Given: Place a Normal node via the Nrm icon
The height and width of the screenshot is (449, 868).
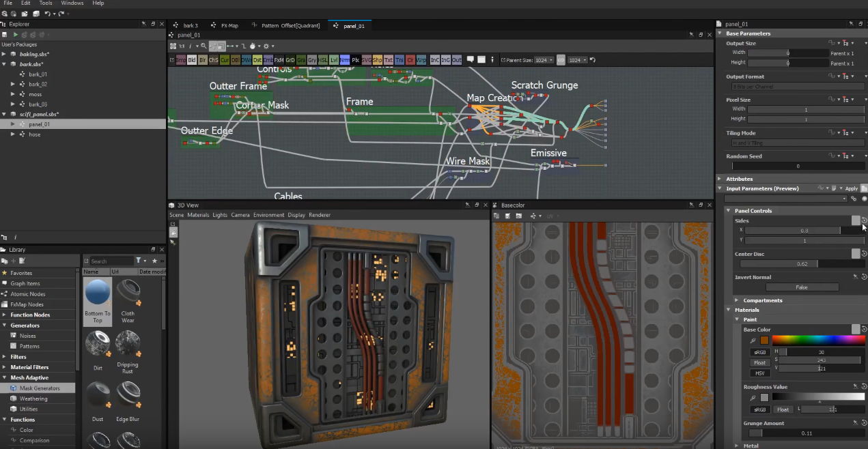Looking at the screenshot, I should coord(346,59).
